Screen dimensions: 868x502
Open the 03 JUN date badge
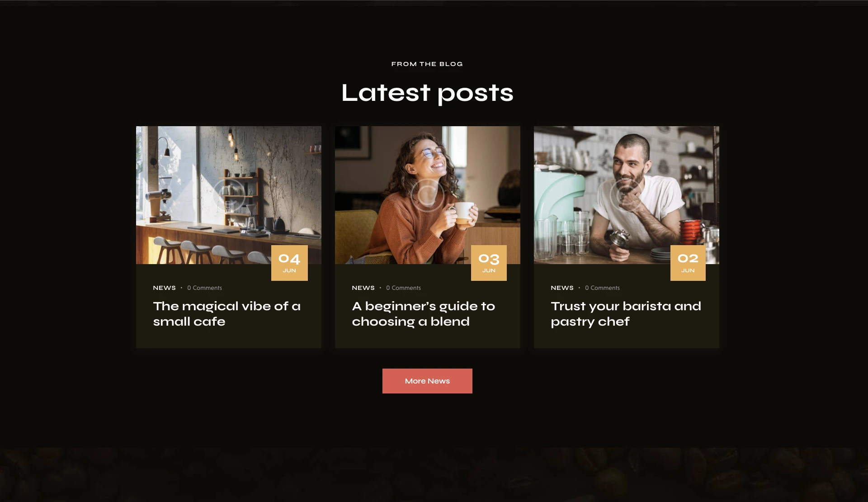click(489, 263)
